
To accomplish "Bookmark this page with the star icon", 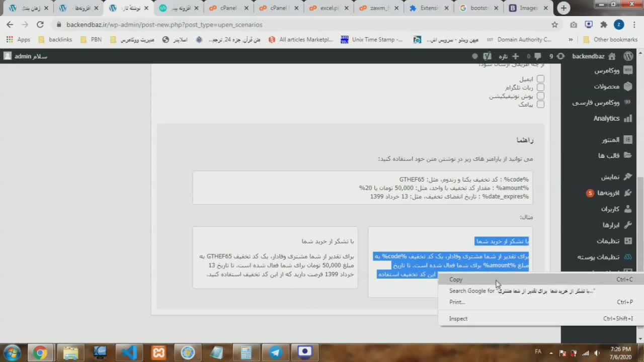I will point(554,25).
